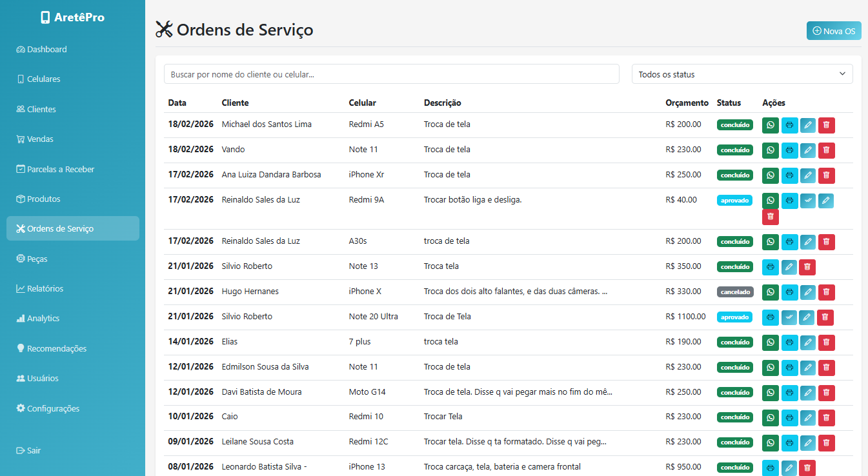
Task: Print the Note 13 order for Silvio Roberto
Action: [770, 267]
